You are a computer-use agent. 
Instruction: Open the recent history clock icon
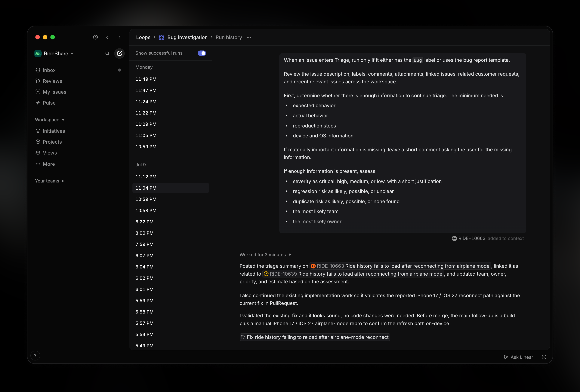(95, 37)
